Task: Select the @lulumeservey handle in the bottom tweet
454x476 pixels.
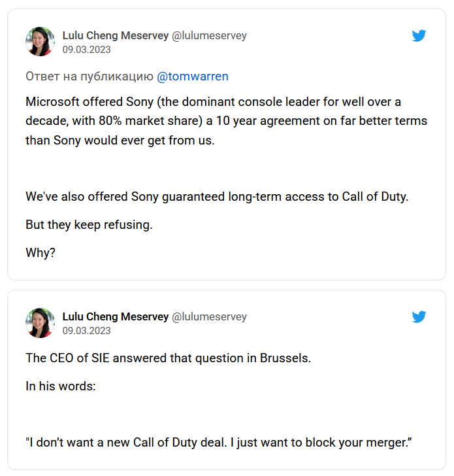Action: click(209, 316)
